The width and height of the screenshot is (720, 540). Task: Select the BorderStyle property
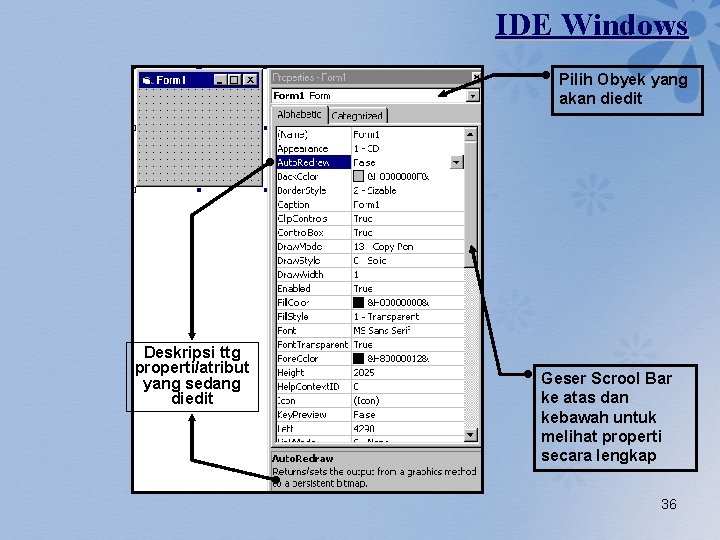[x=314, y=191]
